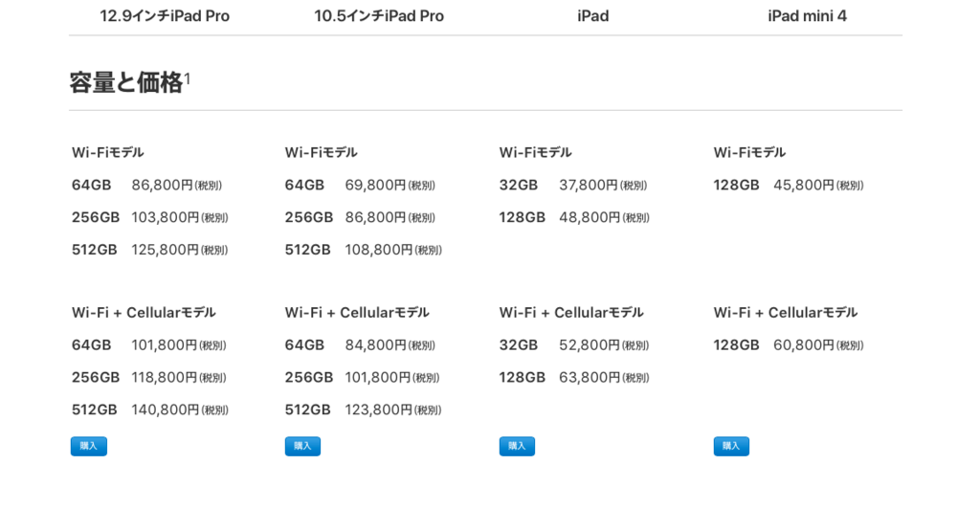980x509 pixels.
Task: Select the 12.9インチiPad Pro column header
Action: pos(165,16)
